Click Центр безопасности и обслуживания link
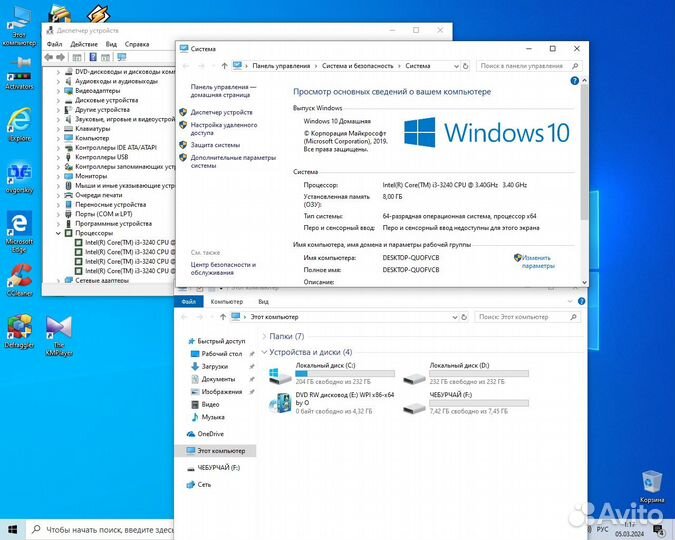Screen dimensions: 675x540 tap(223, 268)
